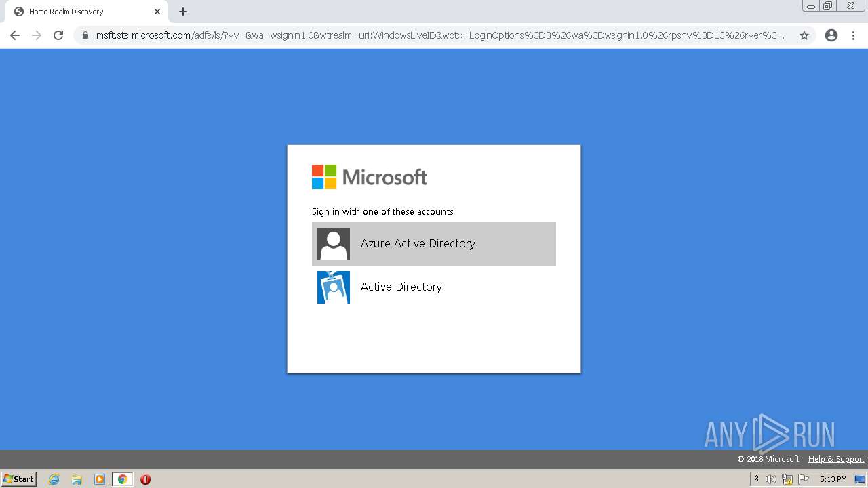
Task: Click 'Sign in with one of these accounts' text
Action: (x=382, y=211)
